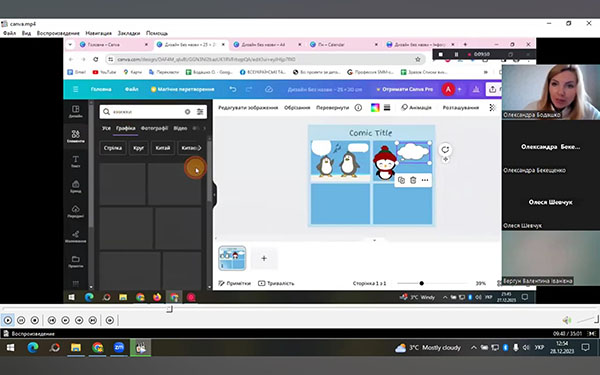Adjust the zoom slider handle
The image size is (600, 375).
pyautogui.click(x=421, y=284)
